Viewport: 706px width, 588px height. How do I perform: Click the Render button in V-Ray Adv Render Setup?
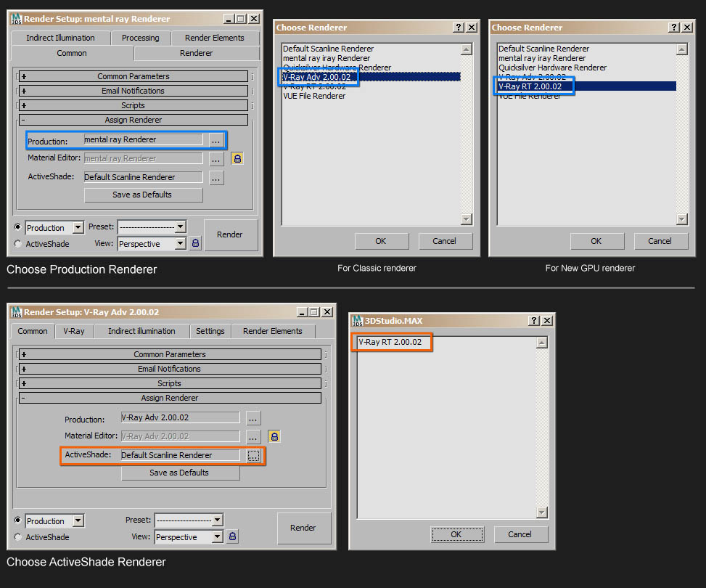click(303, 528)
